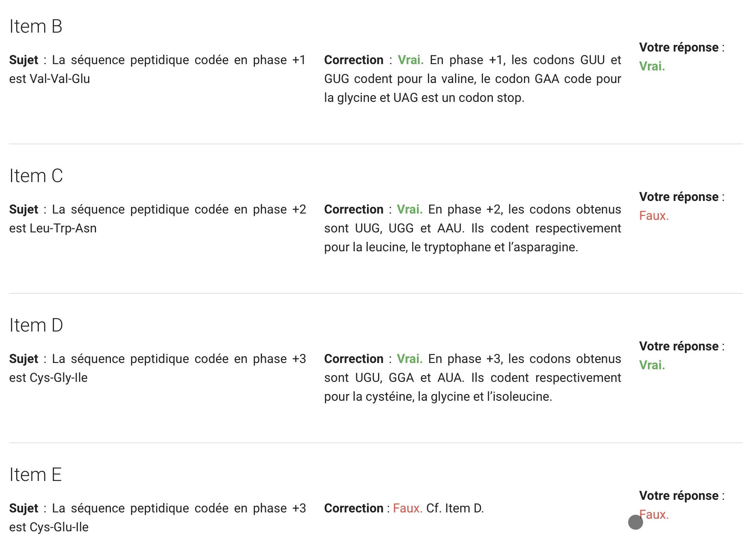Viewport: 743px width, 560px height.
Task: Click the gray circular touch indicator
Action: coord(635,522)
